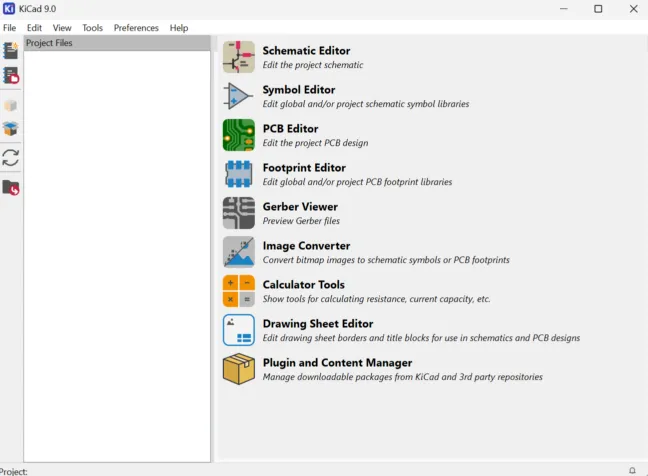The image size is (648, 476).
Task: Refresh the project tree with the arrows icon
Action: [x=11, y=157]
